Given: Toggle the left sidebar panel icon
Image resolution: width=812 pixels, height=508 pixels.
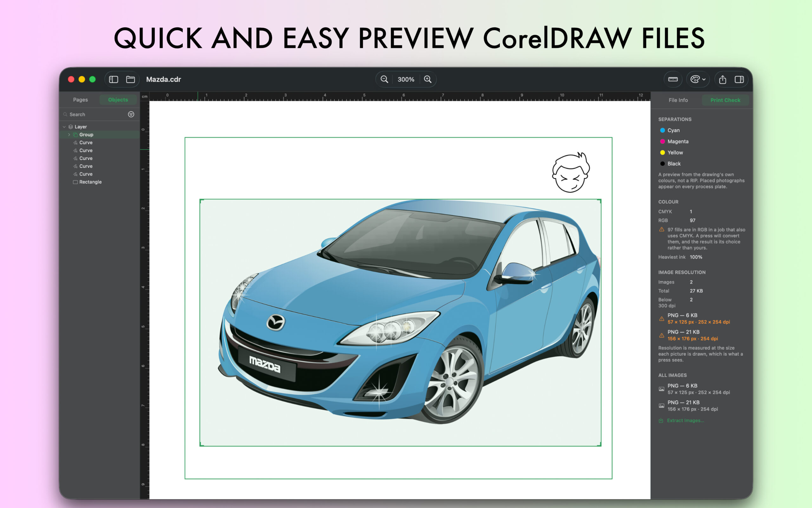Looking at the screenshot, I should pos(114,79).
